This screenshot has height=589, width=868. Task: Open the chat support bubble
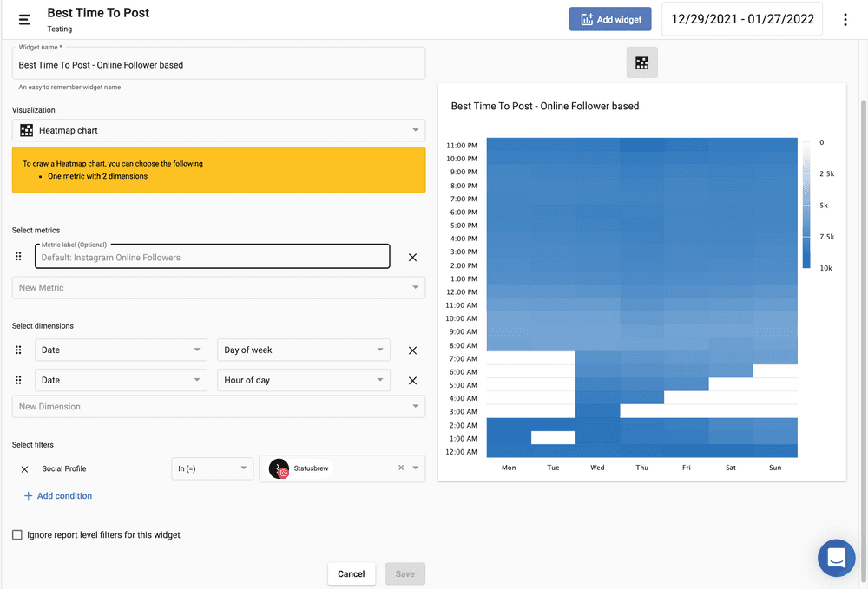(836, 558)
